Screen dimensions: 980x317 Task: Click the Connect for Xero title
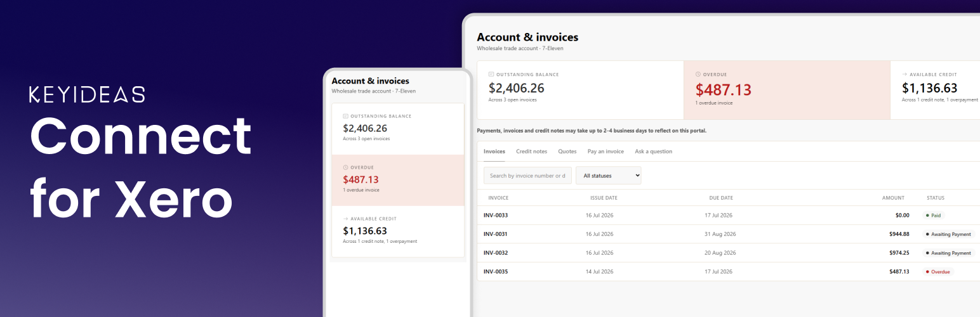pyautogui.click(x=140, y=167)
